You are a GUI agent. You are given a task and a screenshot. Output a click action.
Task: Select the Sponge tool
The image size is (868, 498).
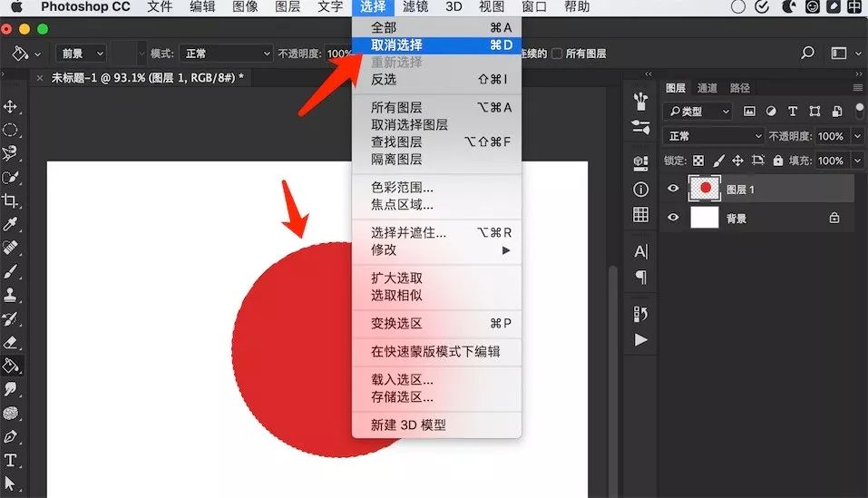tap(10, 413)
